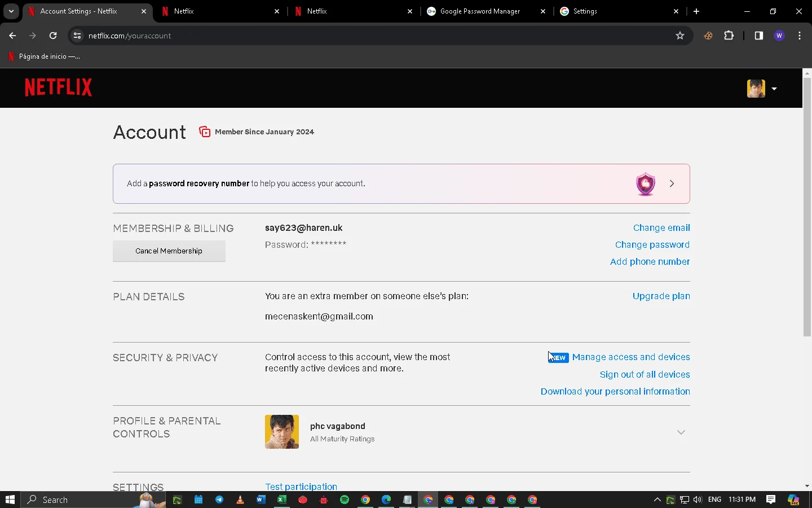This screenshot has width=812, height=508.
Task: Click the Netflix logo in header
Action: click(x=58, y=87)
